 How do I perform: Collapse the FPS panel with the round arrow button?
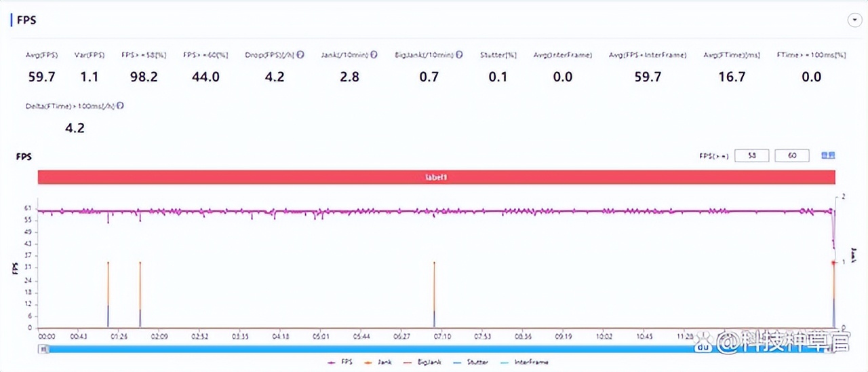pos(854,20)
